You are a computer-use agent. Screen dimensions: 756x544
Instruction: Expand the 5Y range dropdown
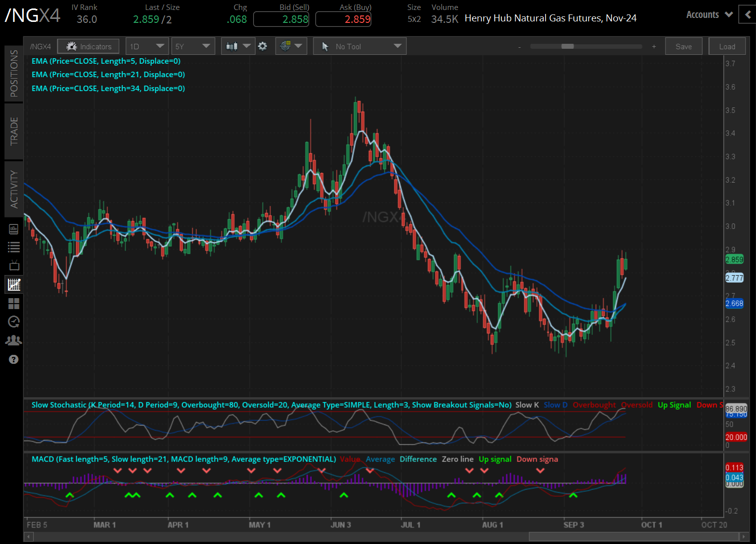pyautogui.click(x=193, y=46)
